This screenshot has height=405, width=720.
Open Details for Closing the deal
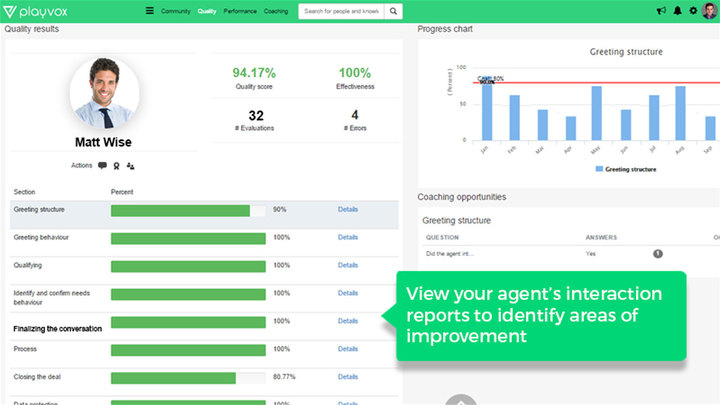[x=347, y=377]
